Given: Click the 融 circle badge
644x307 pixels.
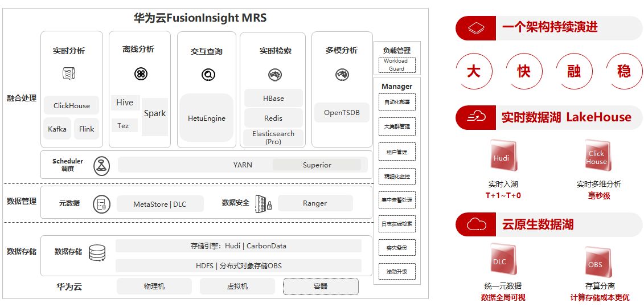Looking at the screenshot, I should [574, 72].
